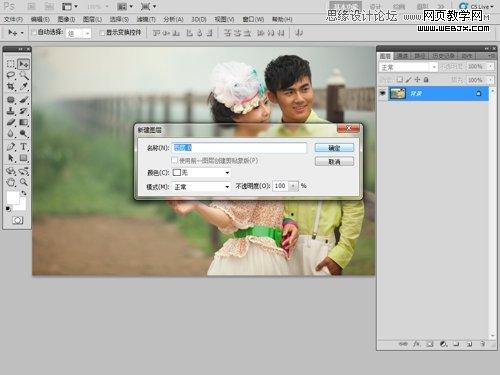Open the 图像(I) menu
500x375 pixels.
pyautogui.click(x=66, y=19)
